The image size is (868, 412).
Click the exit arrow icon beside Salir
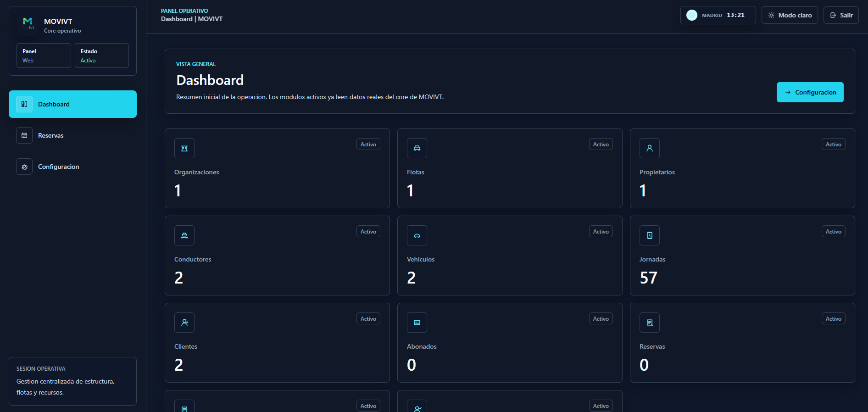click(833, 15)
